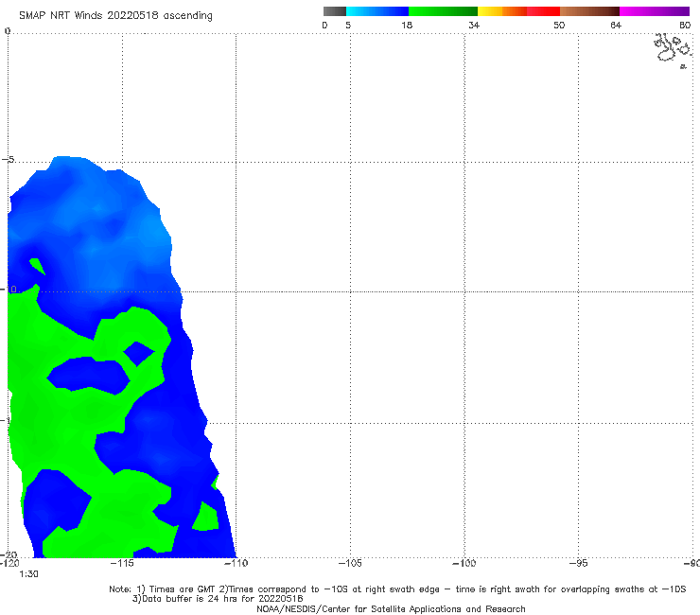Click the '18' label under the color bar
The width and height of the screenshot is (700, 615).
click(x=407, y=25)
